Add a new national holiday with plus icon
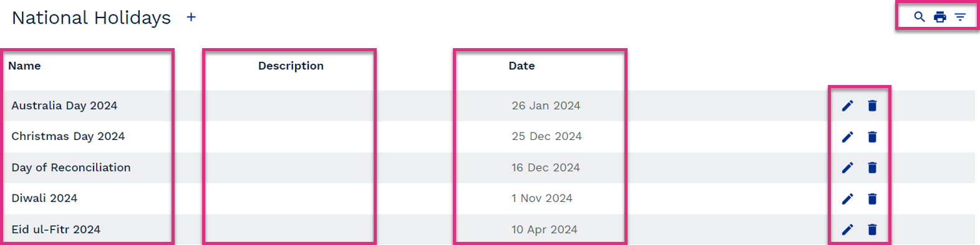 pyautogui.click(x=192, y=17)
